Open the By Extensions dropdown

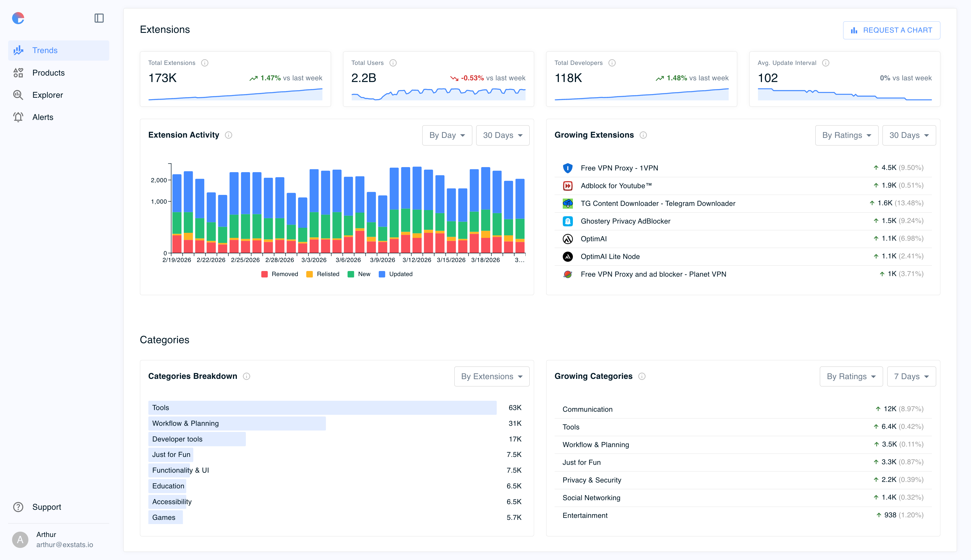point(491,377)
